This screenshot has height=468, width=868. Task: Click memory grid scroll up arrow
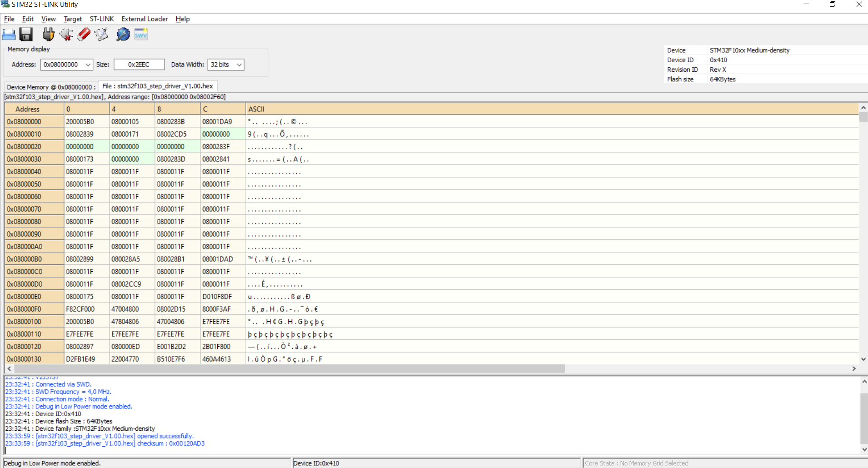[863, 108]
